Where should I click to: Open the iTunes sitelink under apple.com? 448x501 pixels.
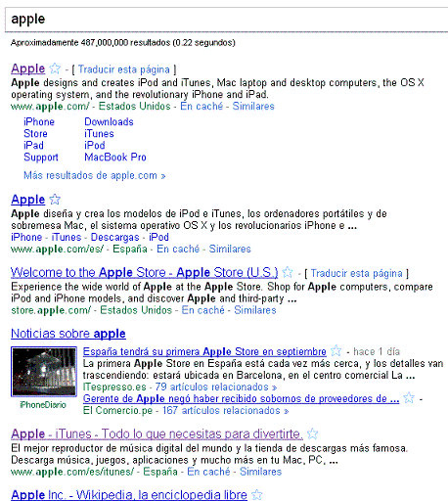click(99, 134)
